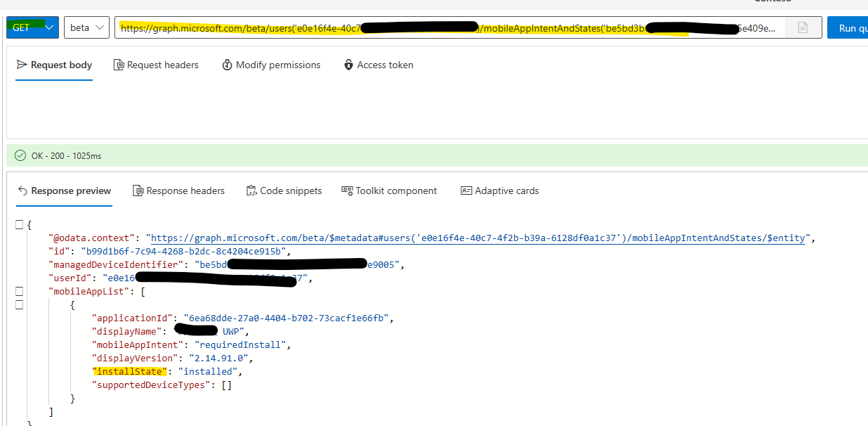Click the Request body send icon

tap(22, 65)
